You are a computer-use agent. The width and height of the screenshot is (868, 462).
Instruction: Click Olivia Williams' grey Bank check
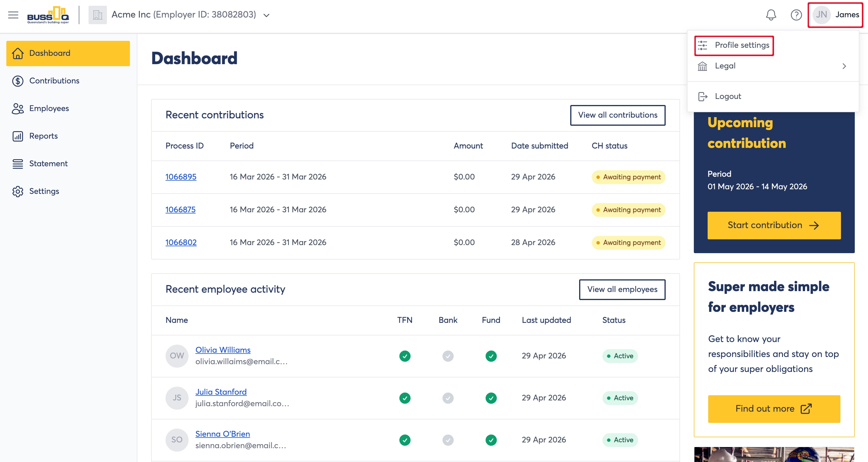(448, 356)
